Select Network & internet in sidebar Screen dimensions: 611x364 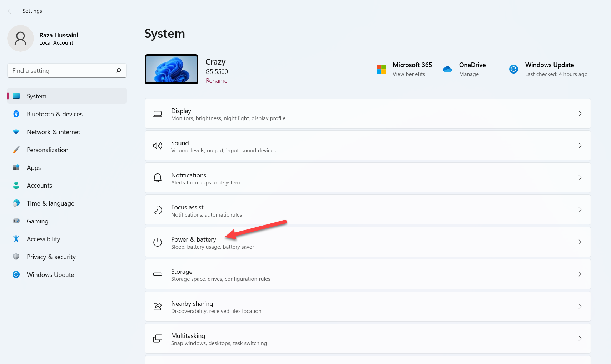click(x=54, y=132)
